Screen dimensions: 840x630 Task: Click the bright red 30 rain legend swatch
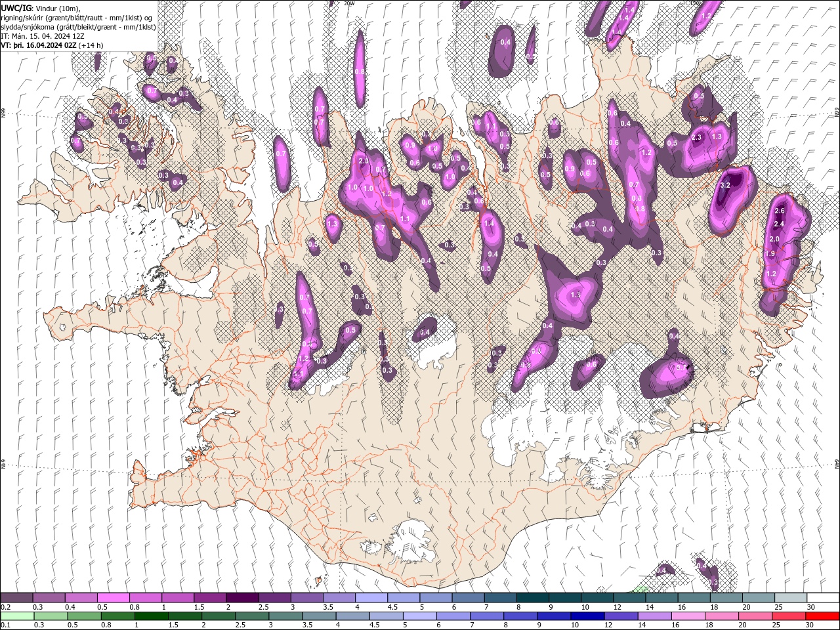[x=822, y=616]
